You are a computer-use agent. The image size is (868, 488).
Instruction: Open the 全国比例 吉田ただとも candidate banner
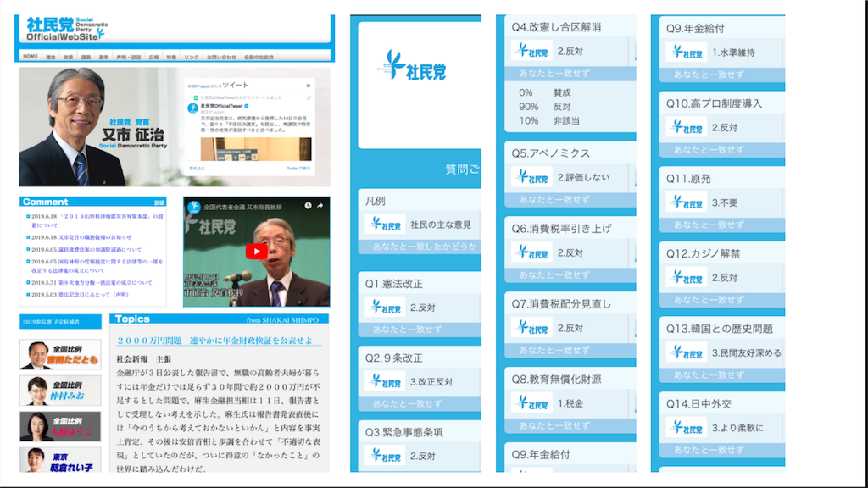[60, 355]
